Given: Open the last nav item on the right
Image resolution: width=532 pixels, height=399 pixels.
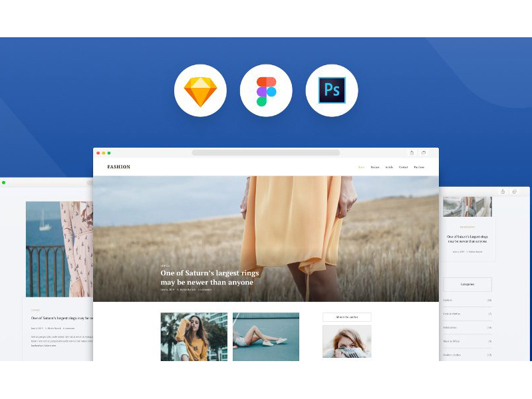Looking at the screenshot, I should [x=419, y=168].
